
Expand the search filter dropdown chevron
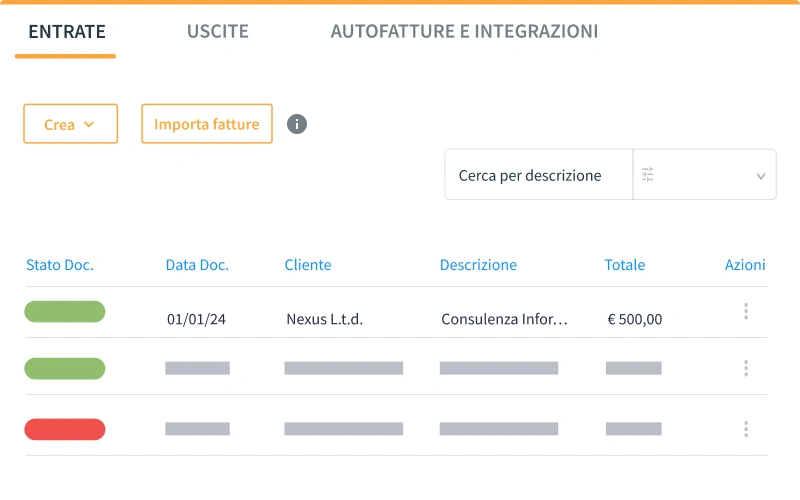pos(760,176)
